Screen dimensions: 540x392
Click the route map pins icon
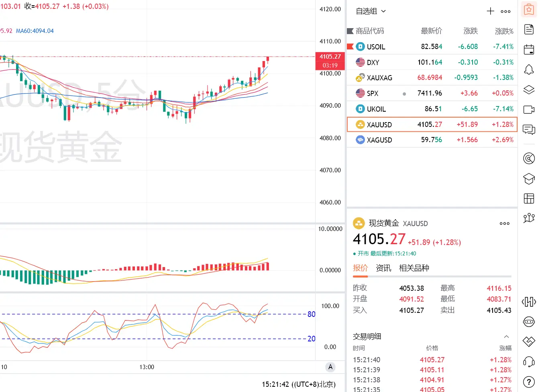click(x=529, y=218)
